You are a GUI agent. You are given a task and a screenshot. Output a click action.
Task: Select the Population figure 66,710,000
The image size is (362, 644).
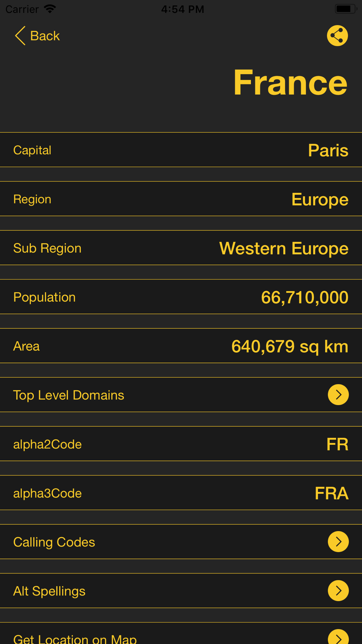tap(304, 297)
